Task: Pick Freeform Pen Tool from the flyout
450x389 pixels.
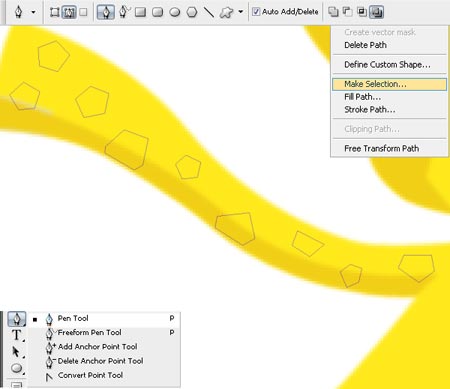Action: pos(104,333)
